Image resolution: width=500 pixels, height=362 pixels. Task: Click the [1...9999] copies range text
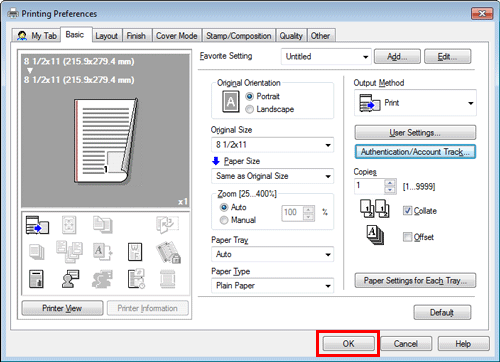point(419,187)
